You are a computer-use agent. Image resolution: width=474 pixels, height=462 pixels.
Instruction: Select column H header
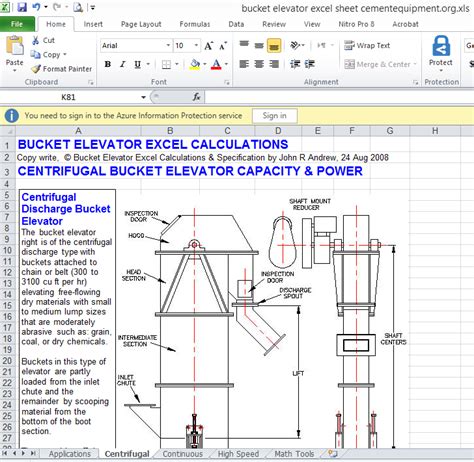coord(435,131)
